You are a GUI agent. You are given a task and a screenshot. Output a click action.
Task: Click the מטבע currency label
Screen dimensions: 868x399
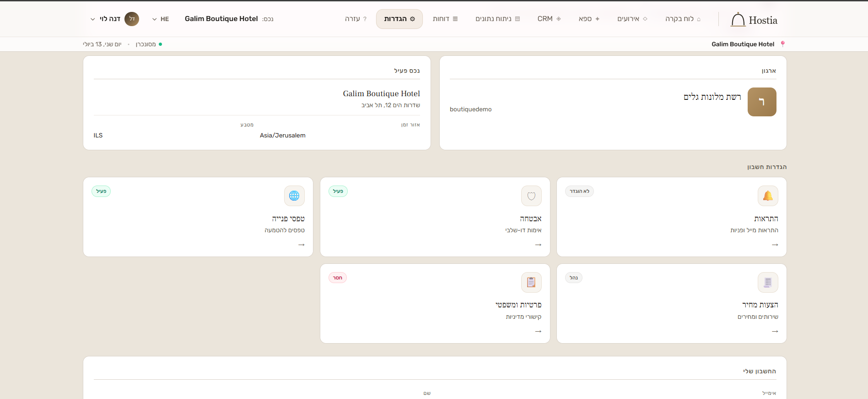[247, 125]
